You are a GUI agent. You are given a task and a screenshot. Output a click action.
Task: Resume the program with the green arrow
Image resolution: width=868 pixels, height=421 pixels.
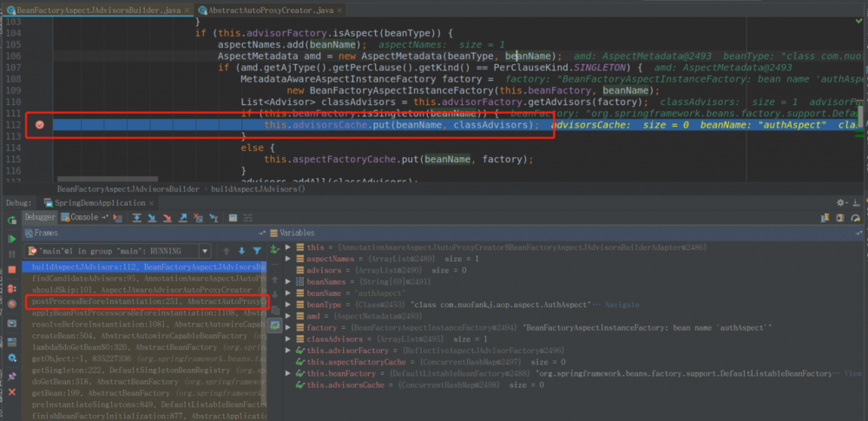[11, 239]
